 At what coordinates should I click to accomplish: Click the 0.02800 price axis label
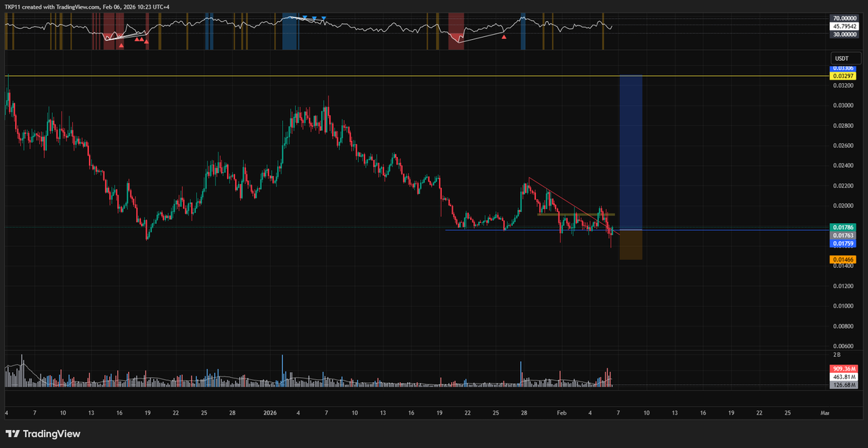[x=843, y=125]
